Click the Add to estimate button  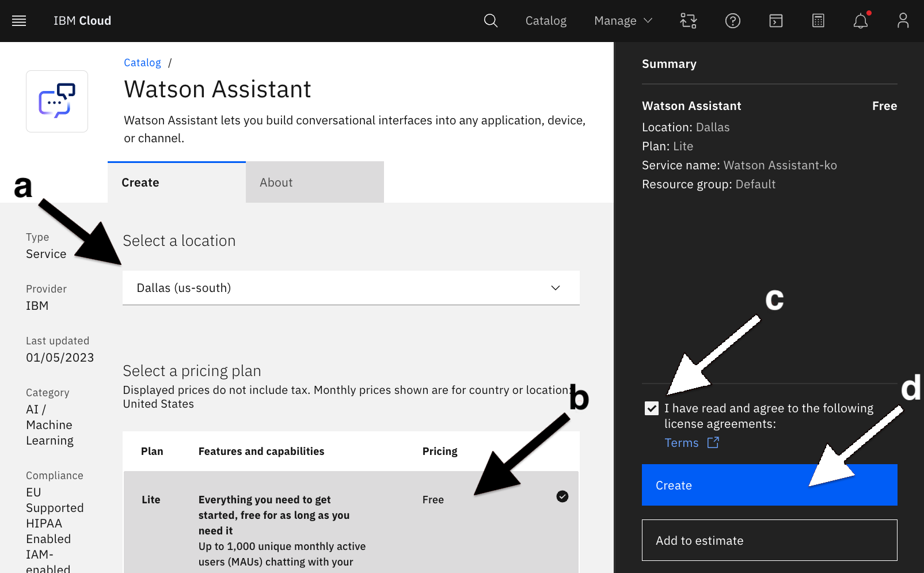click(770, 540)
